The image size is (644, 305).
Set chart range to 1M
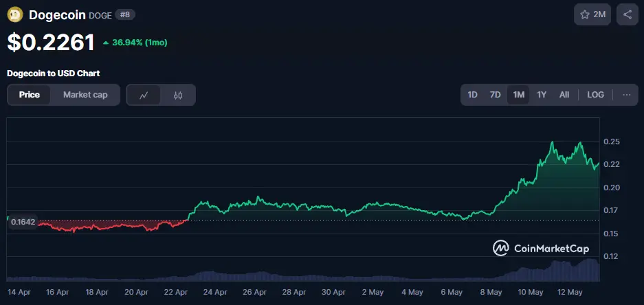click(518, 95)
